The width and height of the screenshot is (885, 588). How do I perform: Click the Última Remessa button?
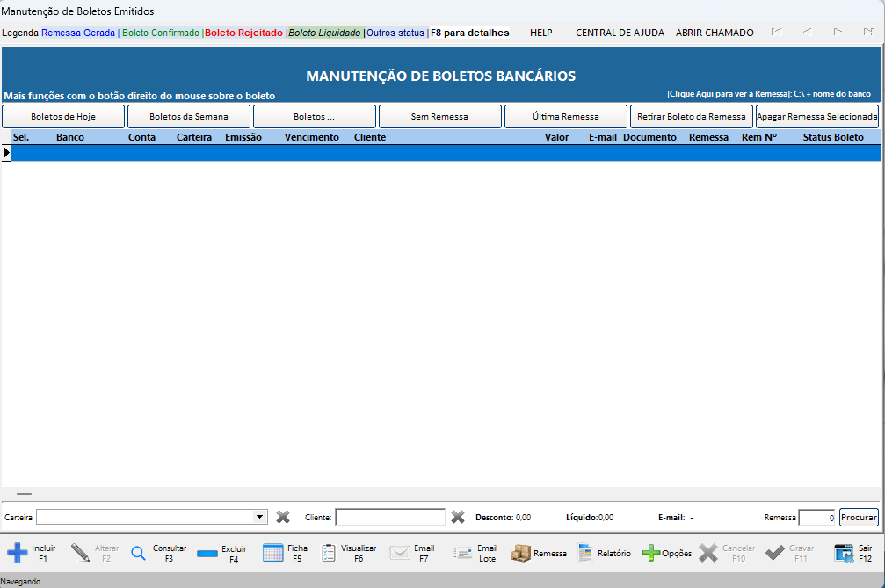[566, 116]
